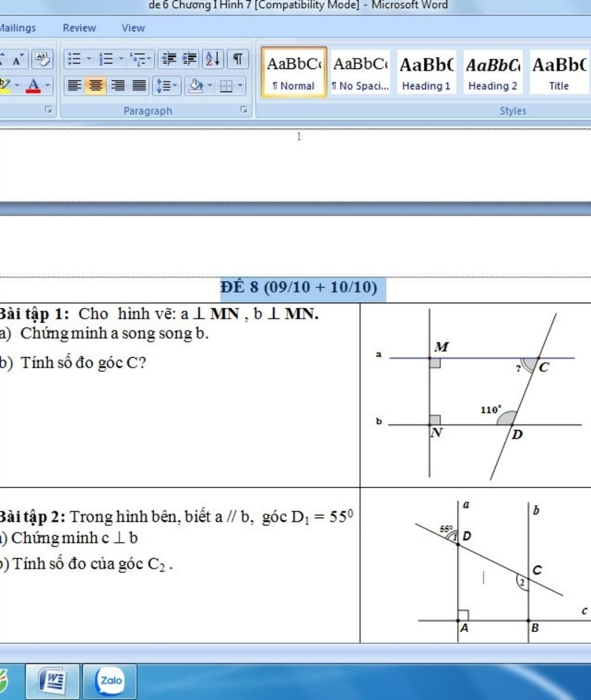
Task: Click the green app icon on the taskbar
Action: pyautogui.click(x=3, y=680)
